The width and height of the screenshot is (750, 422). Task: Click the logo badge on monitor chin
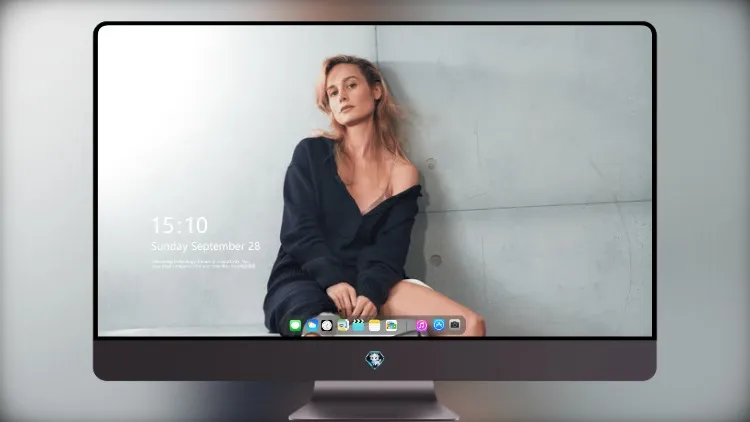click(x=375, y=360)
